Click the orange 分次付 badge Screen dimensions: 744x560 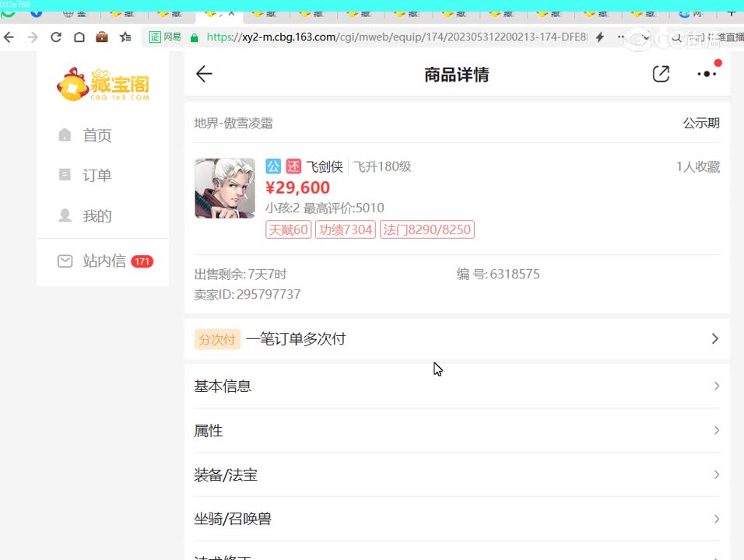click(x=217, y=339)
